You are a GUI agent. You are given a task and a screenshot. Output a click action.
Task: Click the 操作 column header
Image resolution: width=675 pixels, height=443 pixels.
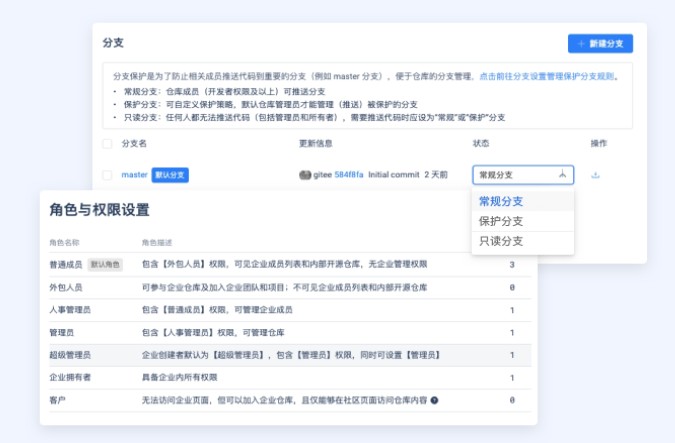(x=599, y=143)
